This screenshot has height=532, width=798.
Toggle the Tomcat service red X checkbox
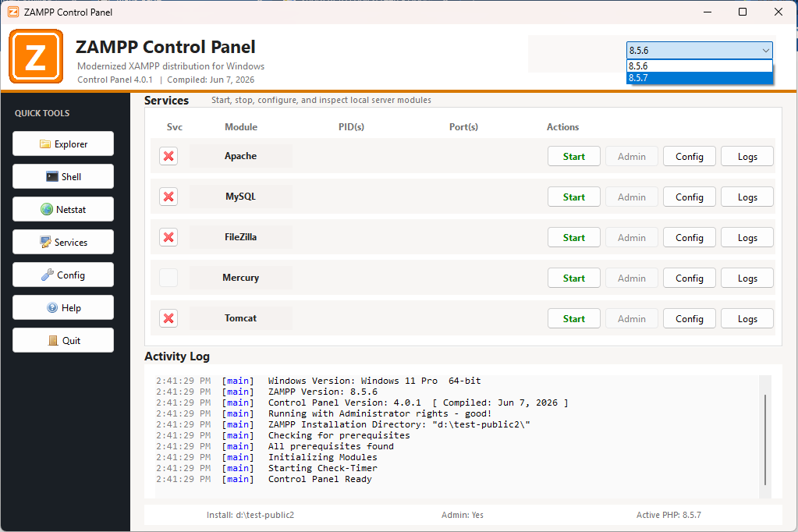(168, 318)
